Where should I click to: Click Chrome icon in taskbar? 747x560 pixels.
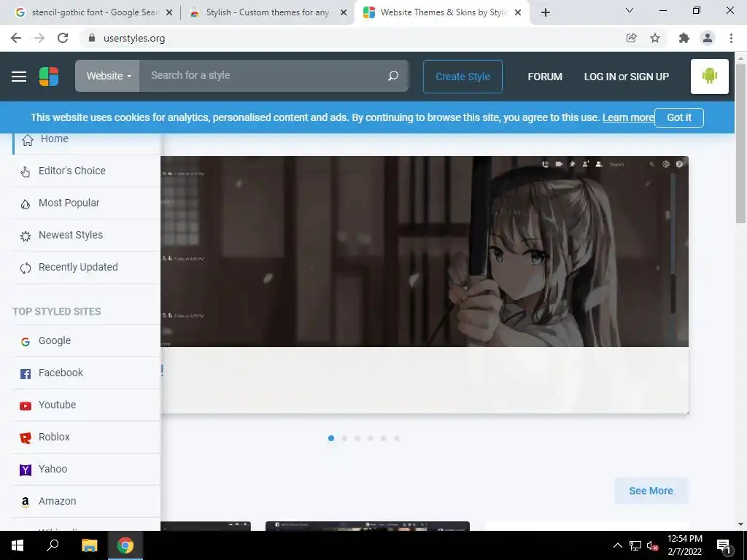pos(125,545)
